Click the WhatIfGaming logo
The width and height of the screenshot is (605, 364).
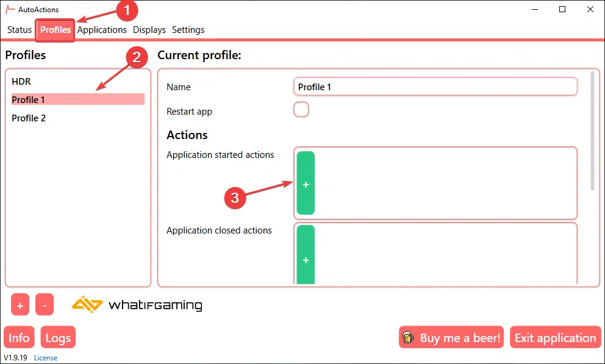click(x=137, y=305)
